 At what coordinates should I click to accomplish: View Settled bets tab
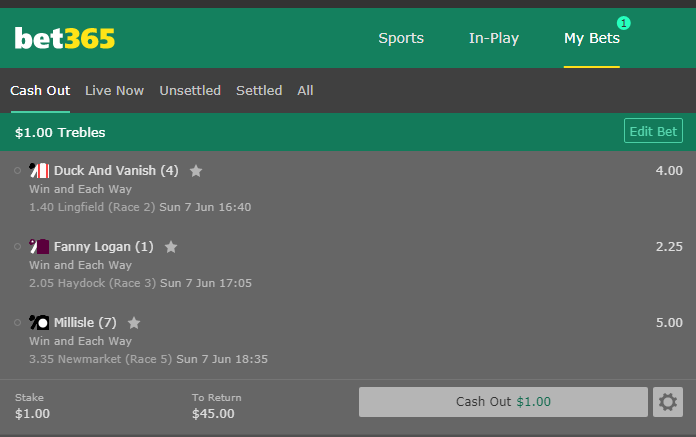(x=259, y=91)
